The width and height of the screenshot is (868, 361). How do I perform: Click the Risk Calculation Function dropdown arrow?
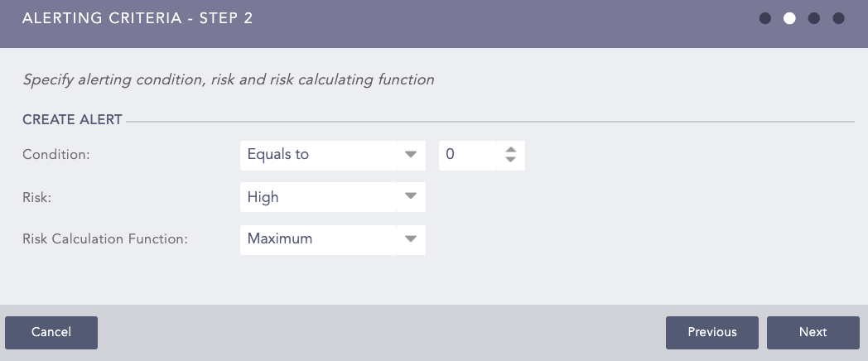[x=410, y=239]
